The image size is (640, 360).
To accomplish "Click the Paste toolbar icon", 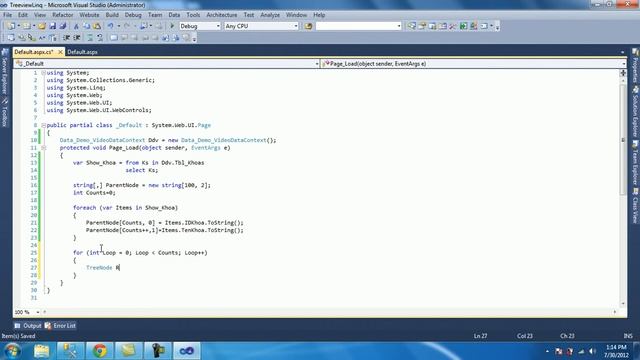I will pos(97,26).
